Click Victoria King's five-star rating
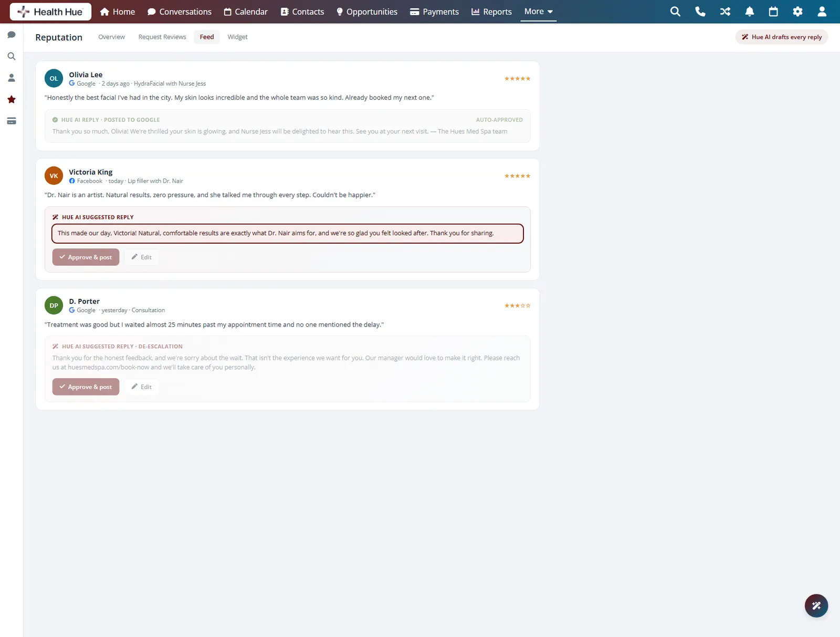The width and height of the screenshot is (840, 637). (517, 176)
